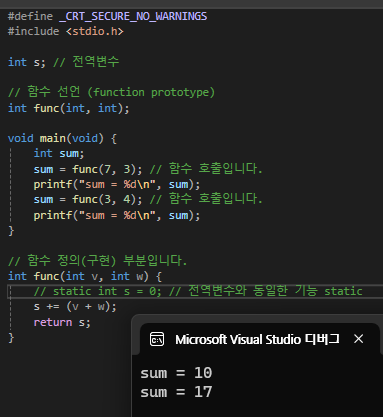Click the 함수 정의(구현) 부분입니다 comment
Viewport: 383px width, 417px height.
click(97, 260)
